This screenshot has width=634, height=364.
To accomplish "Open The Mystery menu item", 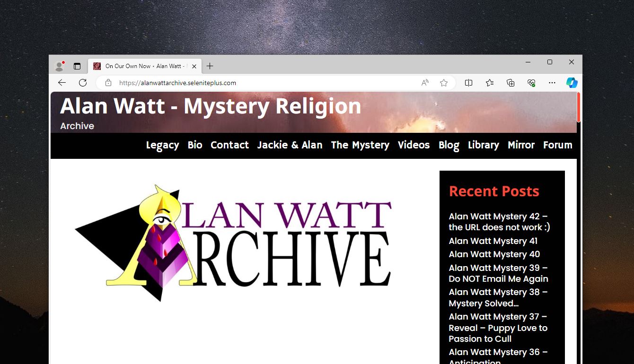I will click(x=360, y=145).
